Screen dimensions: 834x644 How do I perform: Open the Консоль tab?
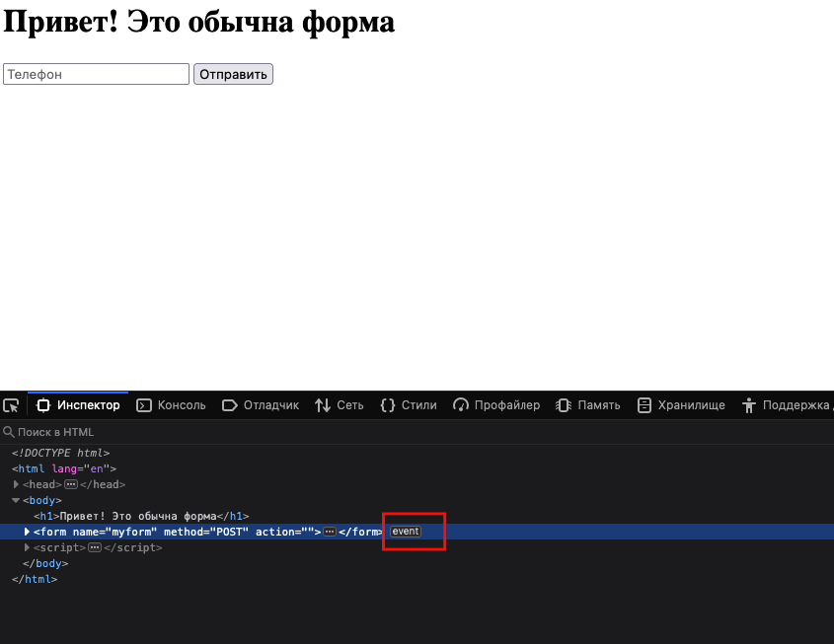click(x=172, y=405)
